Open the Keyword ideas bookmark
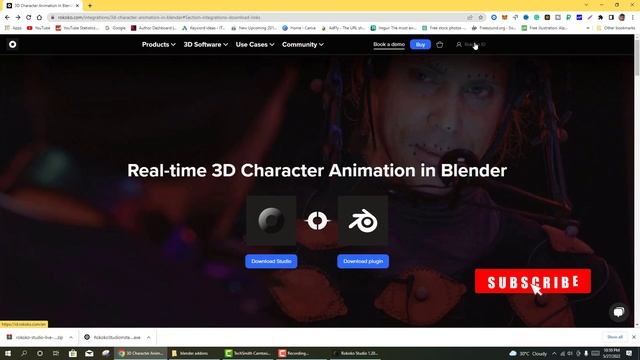 pos(204,28)
